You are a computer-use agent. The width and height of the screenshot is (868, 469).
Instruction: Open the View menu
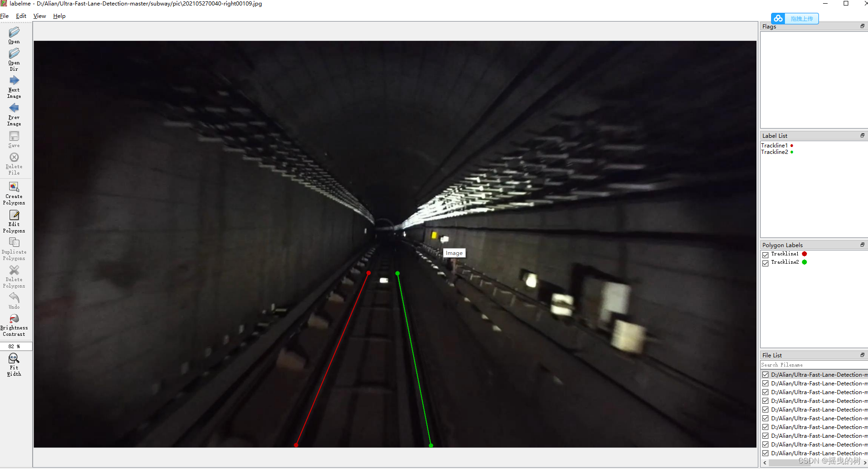[39, 16]
